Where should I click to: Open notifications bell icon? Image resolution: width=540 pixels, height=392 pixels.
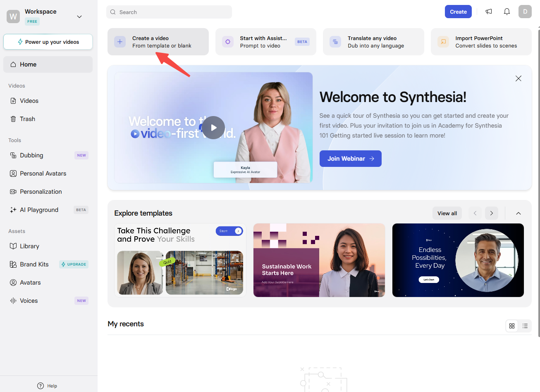pos(507,12)
